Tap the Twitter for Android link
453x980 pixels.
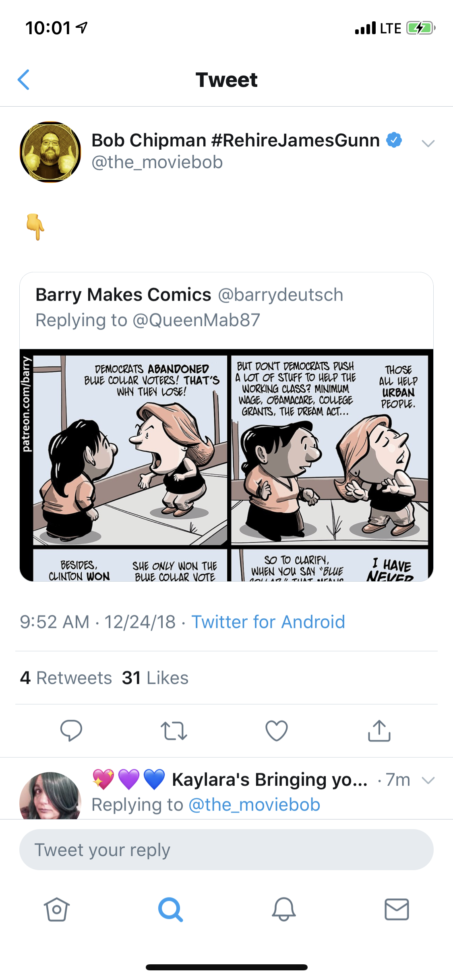(268, 622)
